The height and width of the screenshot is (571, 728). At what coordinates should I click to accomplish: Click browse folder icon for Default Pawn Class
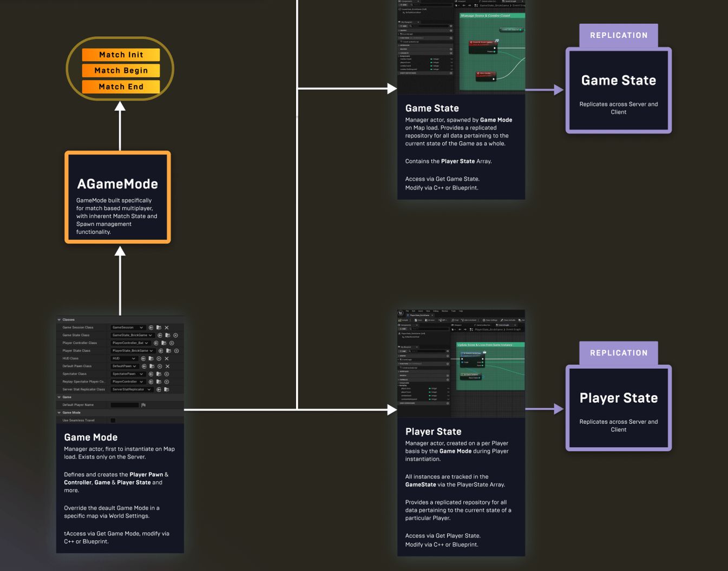pyautogui.click(x=152, y=366)
